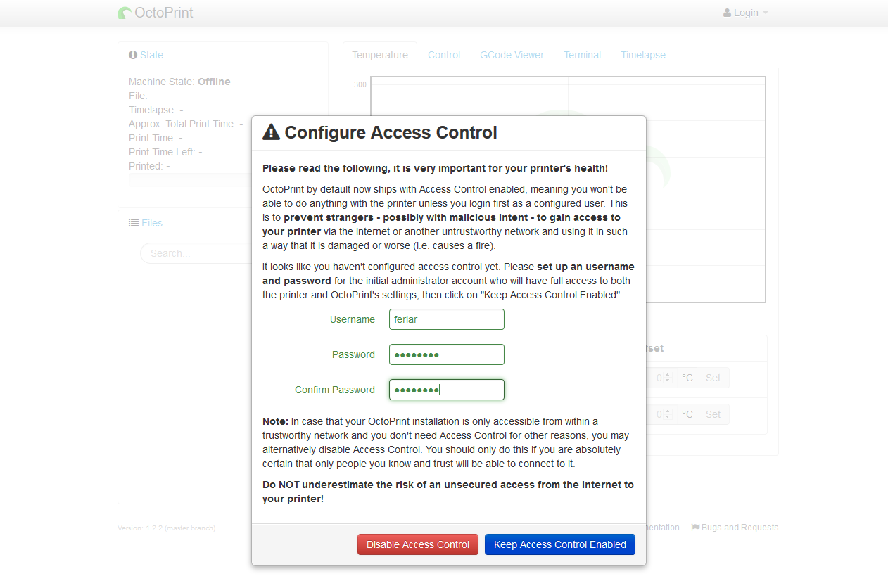Click the OctoPrint brand title text
This screenshot has height=588, width=888.
(165, 13)
